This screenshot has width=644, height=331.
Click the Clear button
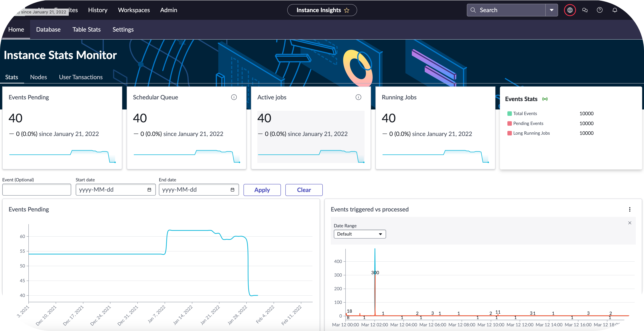(x=304, y=190)
